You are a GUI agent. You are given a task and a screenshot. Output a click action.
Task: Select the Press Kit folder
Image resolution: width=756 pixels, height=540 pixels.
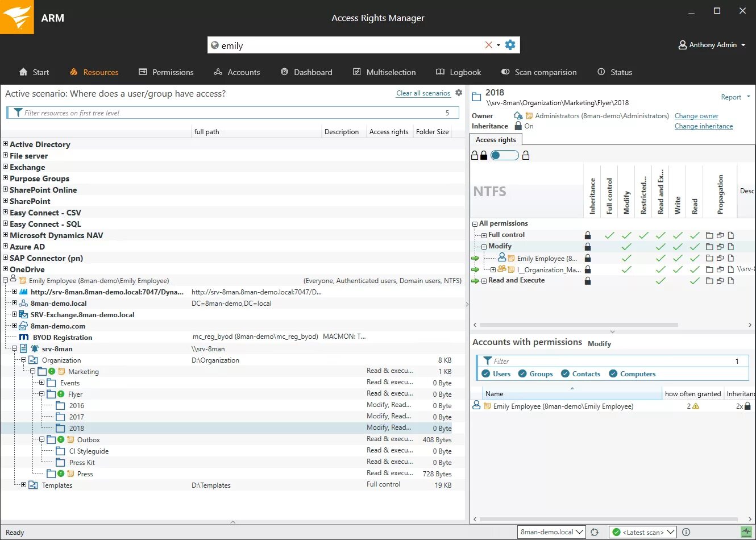click(x=82, y=462)
